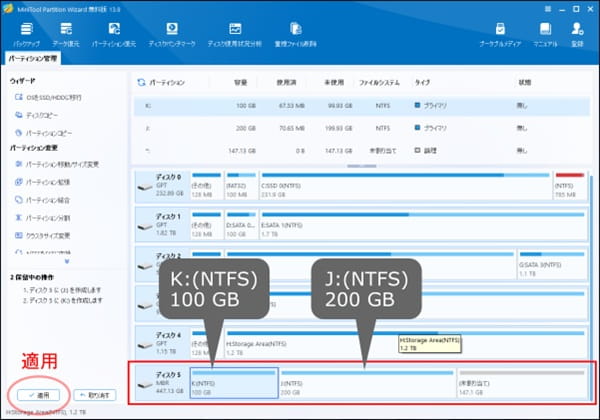
Task: Select the 128 MB (その他) partition on ディスク 0
Action: click(207, 186)
